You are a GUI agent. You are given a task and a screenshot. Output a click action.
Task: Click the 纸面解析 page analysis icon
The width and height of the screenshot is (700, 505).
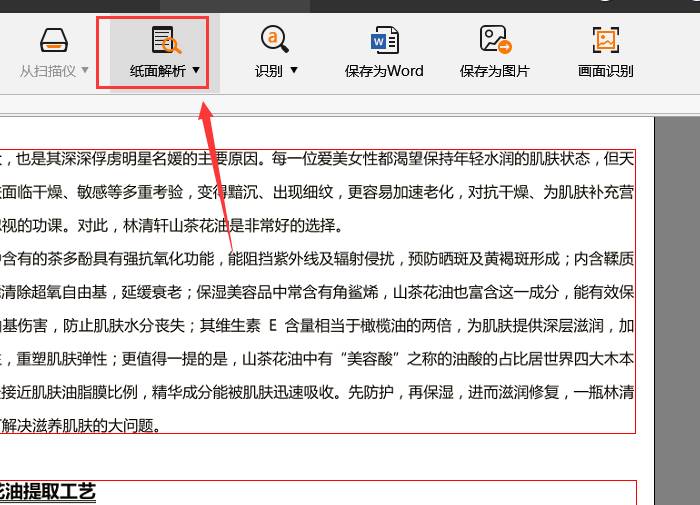click(x=166, y=40)
